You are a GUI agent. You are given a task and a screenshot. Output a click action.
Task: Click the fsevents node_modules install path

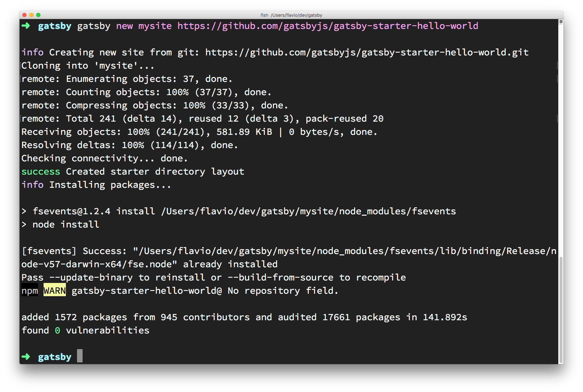[308, 211]
